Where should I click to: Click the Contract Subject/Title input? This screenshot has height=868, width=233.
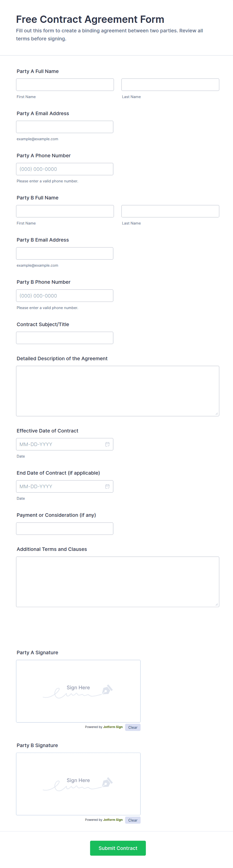[x=65, y=338]
